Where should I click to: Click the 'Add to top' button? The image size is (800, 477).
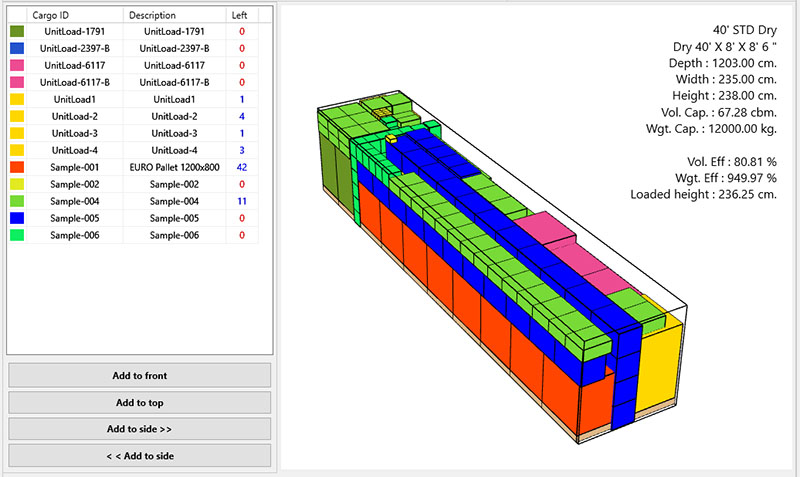coord(139,403)
